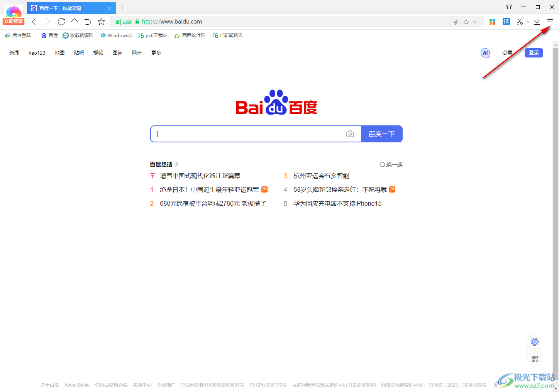Open 谱写中国式现代化浙江新篇章 hot search
This screenshot has width=559, height=392.
[200, 176]
